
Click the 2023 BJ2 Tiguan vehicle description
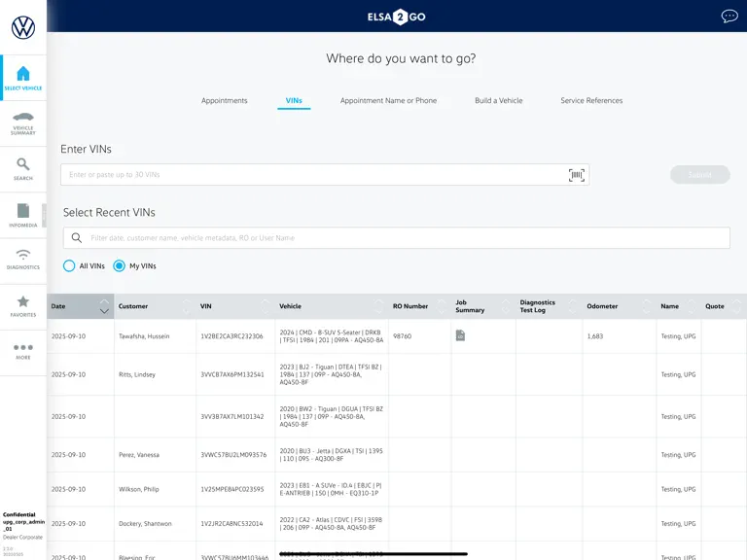(331, 374)
